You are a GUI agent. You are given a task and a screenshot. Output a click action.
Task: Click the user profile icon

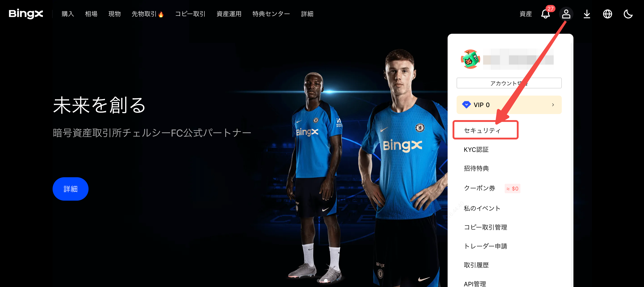[566, 14]
